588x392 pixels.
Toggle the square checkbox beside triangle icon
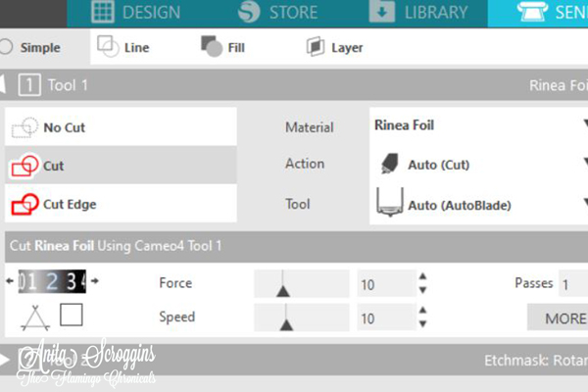click(x=72, y=315)
